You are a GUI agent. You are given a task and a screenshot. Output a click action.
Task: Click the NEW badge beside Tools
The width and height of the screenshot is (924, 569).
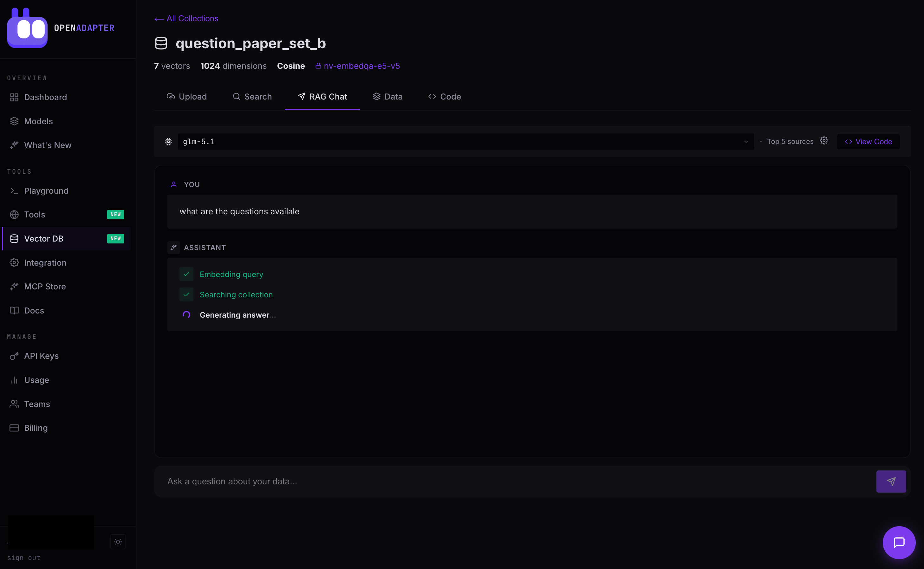point(115,215)
